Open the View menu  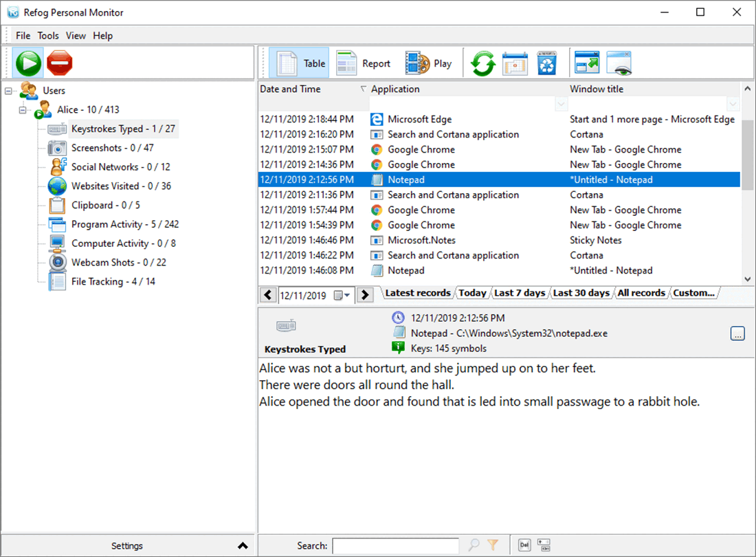(x=76, y=36)
